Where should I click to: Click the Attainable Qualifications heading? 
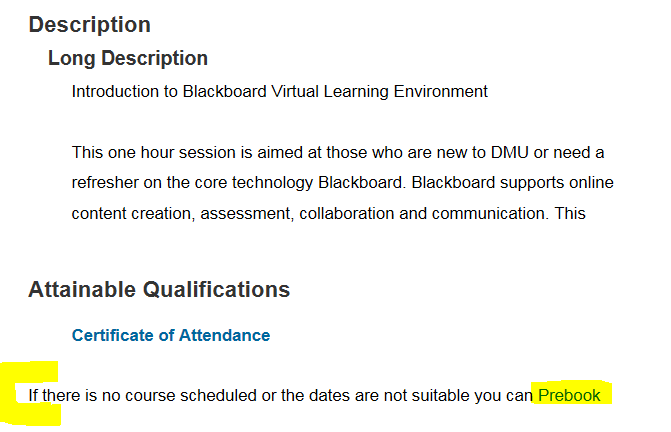click(x=159, y=290)
